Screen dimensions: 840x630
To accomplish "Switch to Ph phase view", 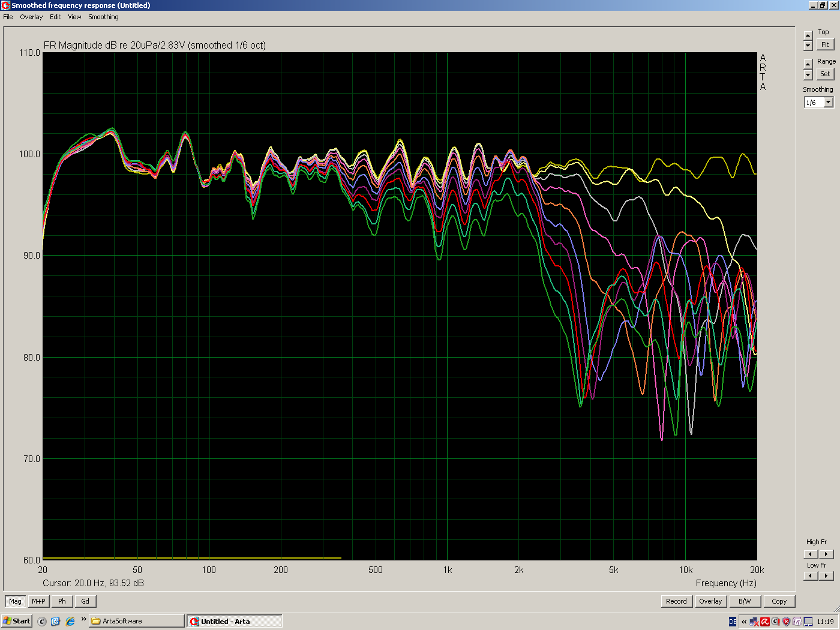I will (x=62, y=601).
